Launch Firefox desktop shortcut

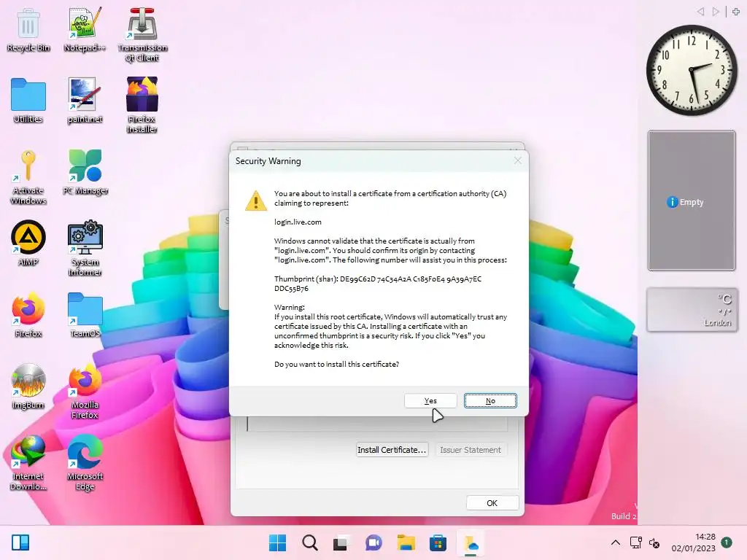tap(28, 314)
